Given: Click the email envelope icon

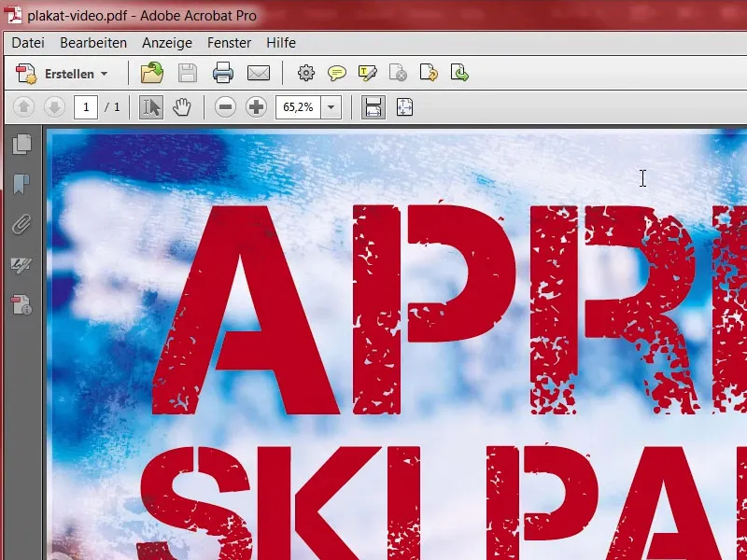Looking at the screenshot, I should [259, 74].
